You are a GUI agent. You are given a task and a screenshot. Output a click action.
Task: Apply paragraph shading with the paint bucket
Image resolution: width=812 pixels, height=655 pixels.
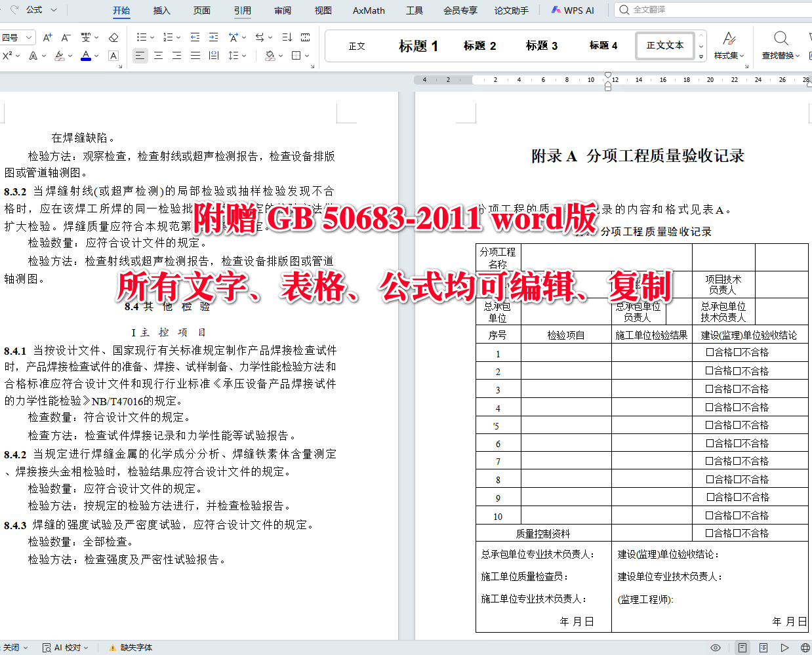pyautogui.click(x=270, y=56)
